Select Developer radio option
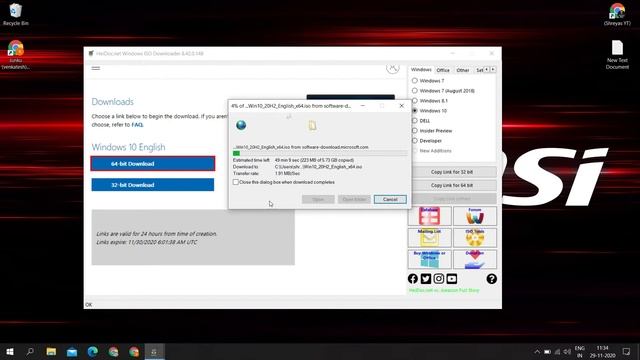Screen dimensions: 640x360 pyautogui.click(x=427, y=141)
